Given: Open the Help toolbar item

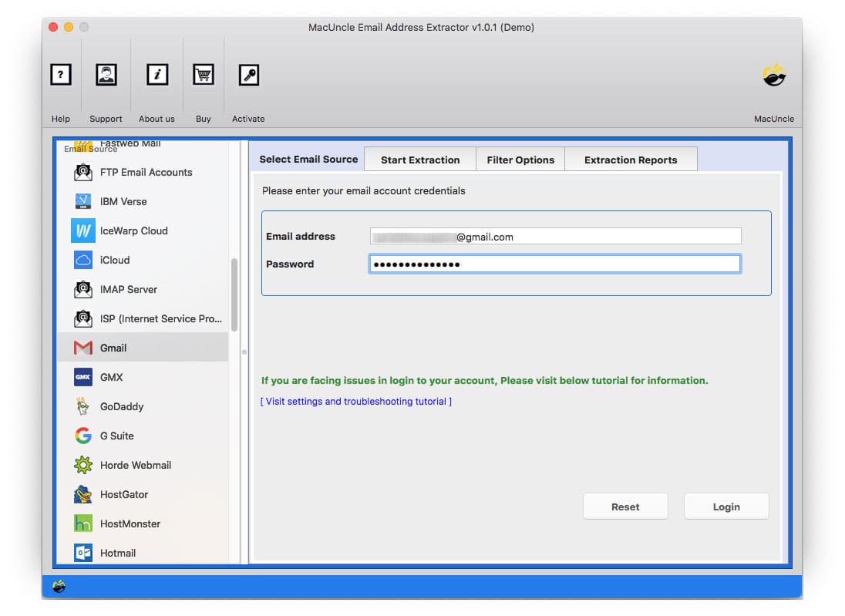Looking at the screenshot, I should [x=61, y=75].
